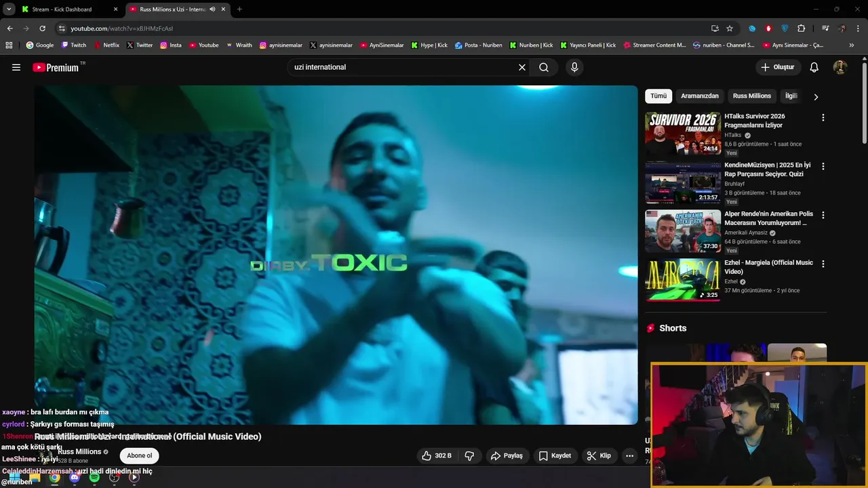Image resolution: width=868 pixels, height=488 pixels.
Task: Switch to Stream - Kick Dashboard tab
Action: coord(68,9)
